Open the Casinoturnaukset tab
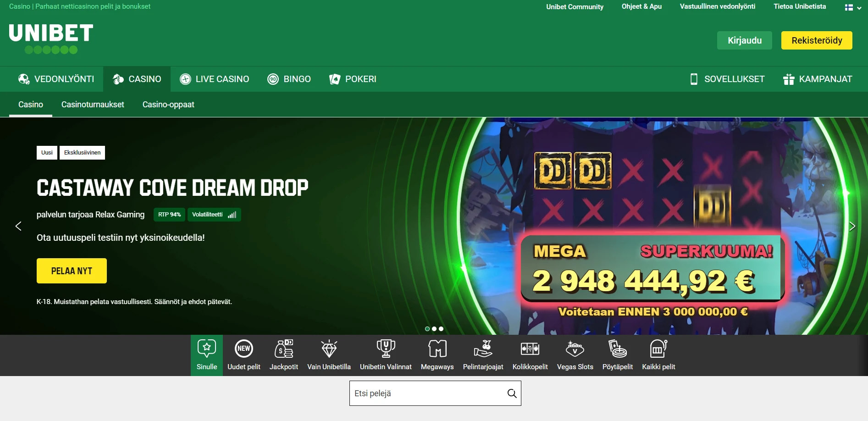The width and height of the screenshot is (868, 421). pos(93,105)
